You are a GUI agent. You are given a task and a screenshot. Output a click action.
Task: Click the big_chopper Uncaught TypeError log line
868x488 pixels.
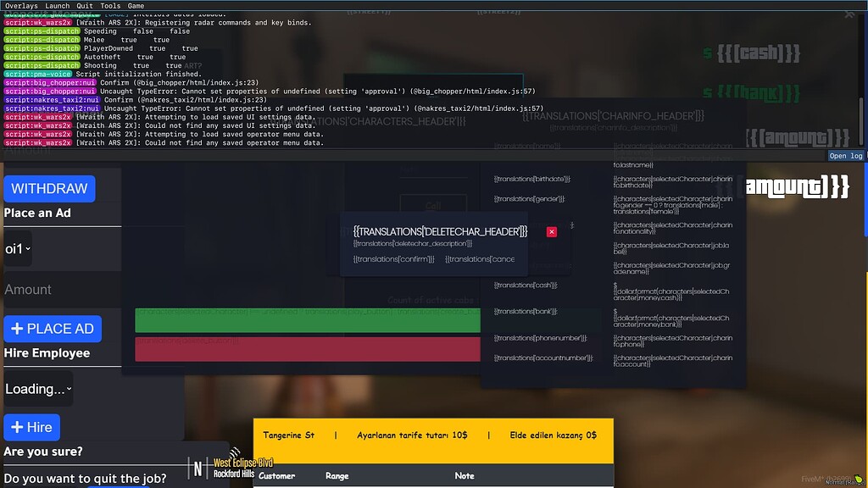pyautogui.click(x=318, y=91)
